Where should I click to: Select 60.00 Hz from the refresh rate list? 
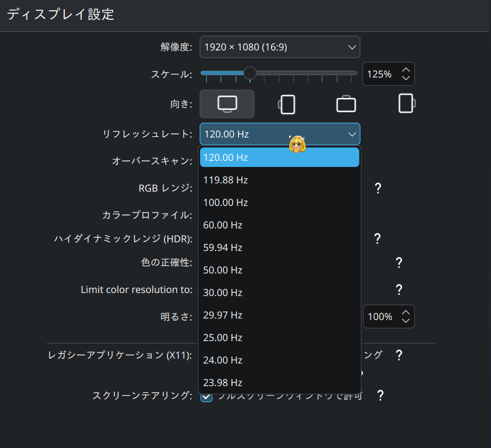click(x=279, y=225)
